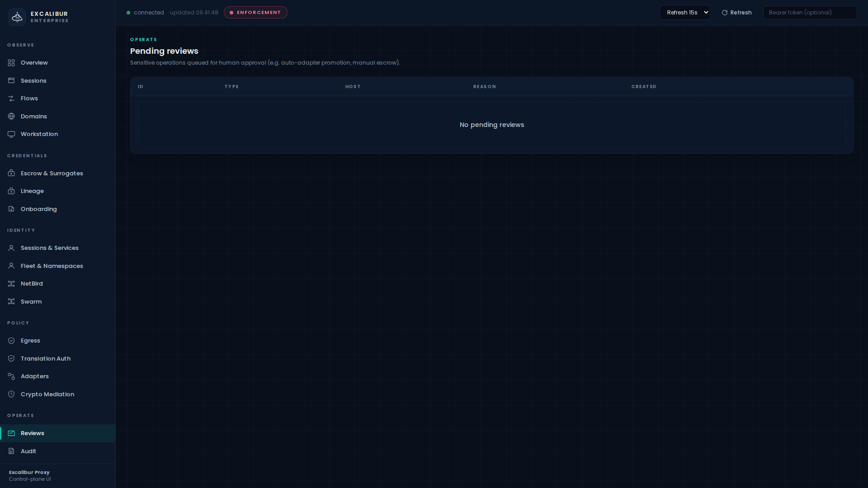Click the ENFORCEMENT mode badge
This screenshot has width=868, height=488.
[x=255, y=13]
